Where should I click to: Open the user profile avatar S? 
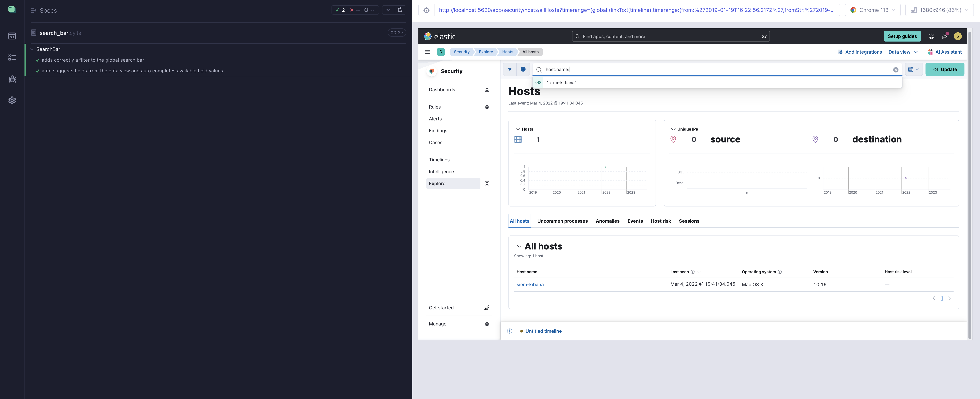[x=958, y=36]
